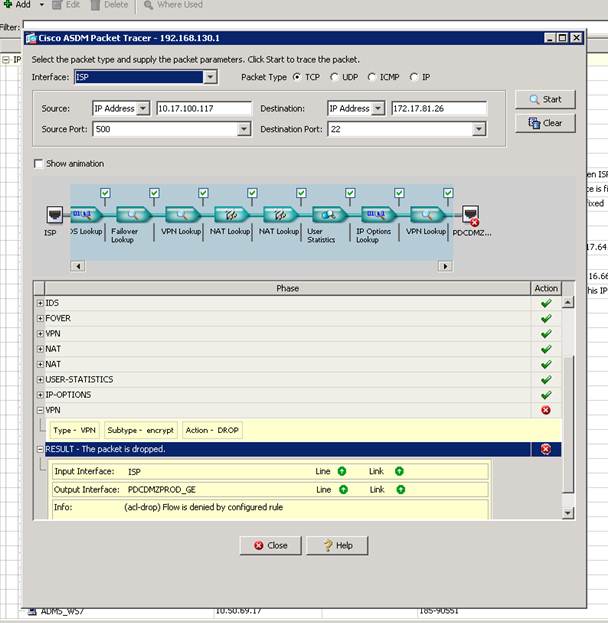The height and width of the screenshot is (623, 608).
Task: Click 'Action - DROP' detail text
Action: (x=212, y=430)
